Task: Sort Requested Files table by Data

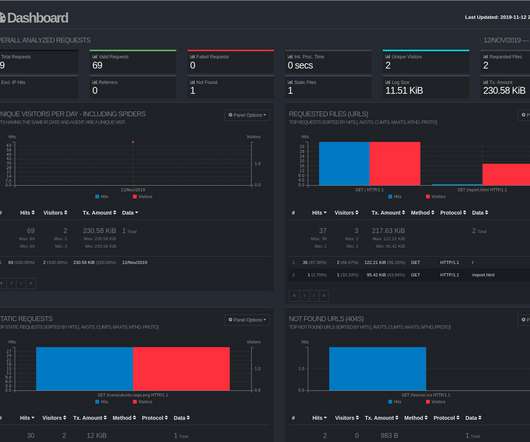Action: 480,213
